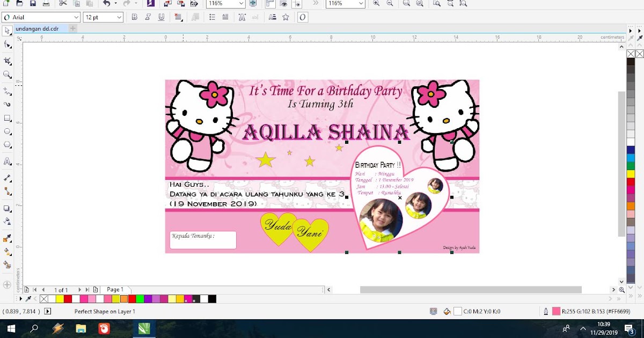Select the Pick tool
This screenshot has height=338, width=644.
[7, 31]
